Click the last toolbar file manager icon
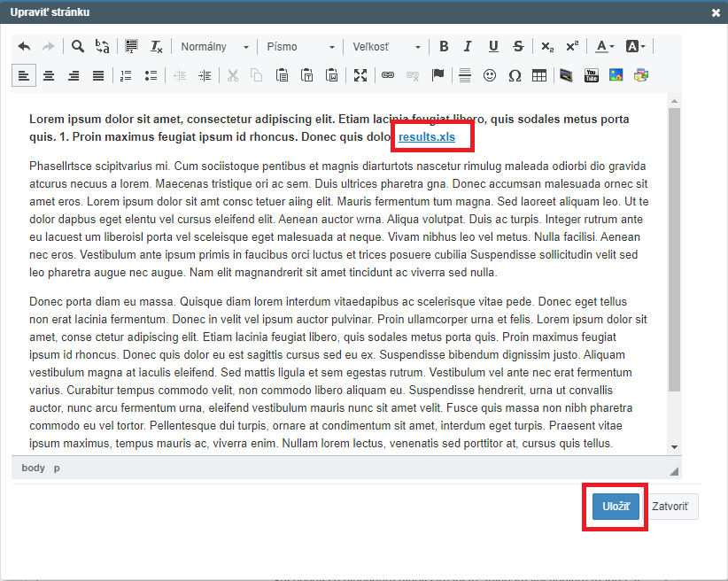The image size is (728, 581). 641,75
